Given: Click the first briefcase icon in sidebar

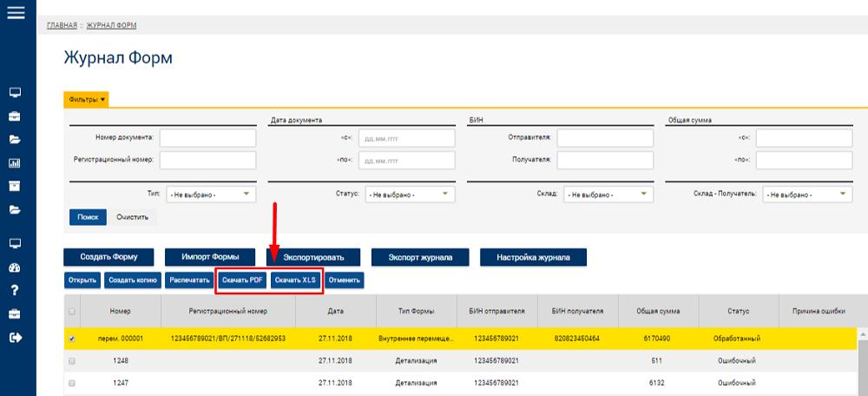Looking at the screenshot, I should click(15, 116).
